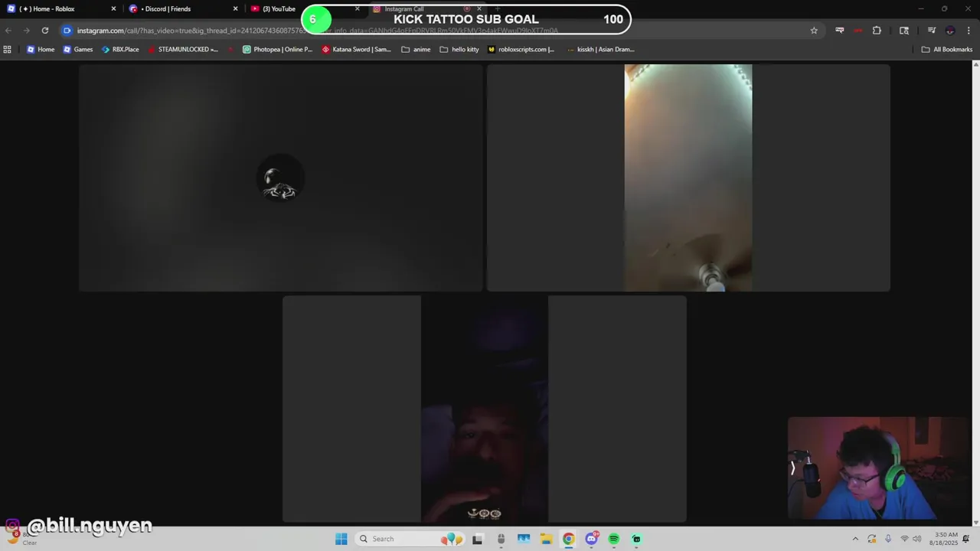
Task: Show hidden system tray icons chevron
Action: pyautogui.click(x=855, y=539)
